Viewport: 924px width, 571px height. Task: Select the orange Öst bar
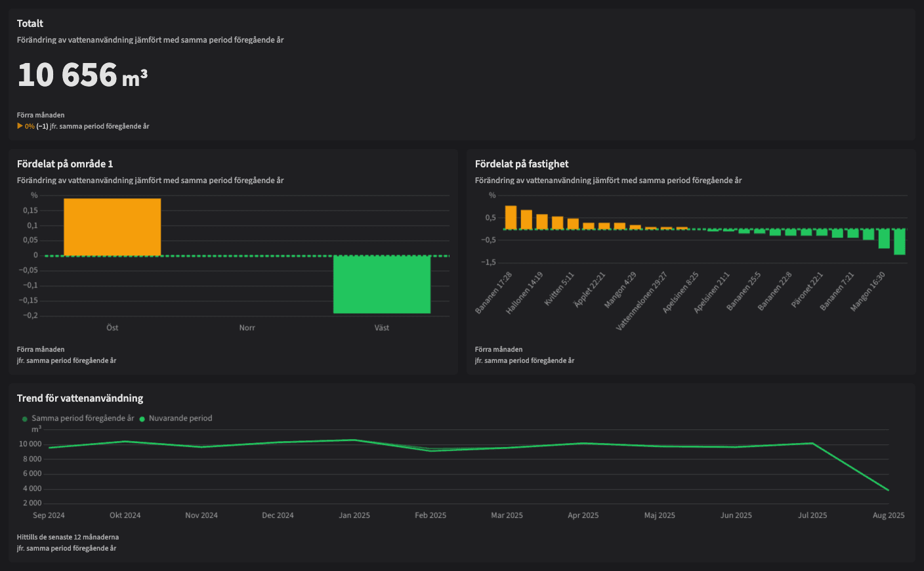(112, 226)
